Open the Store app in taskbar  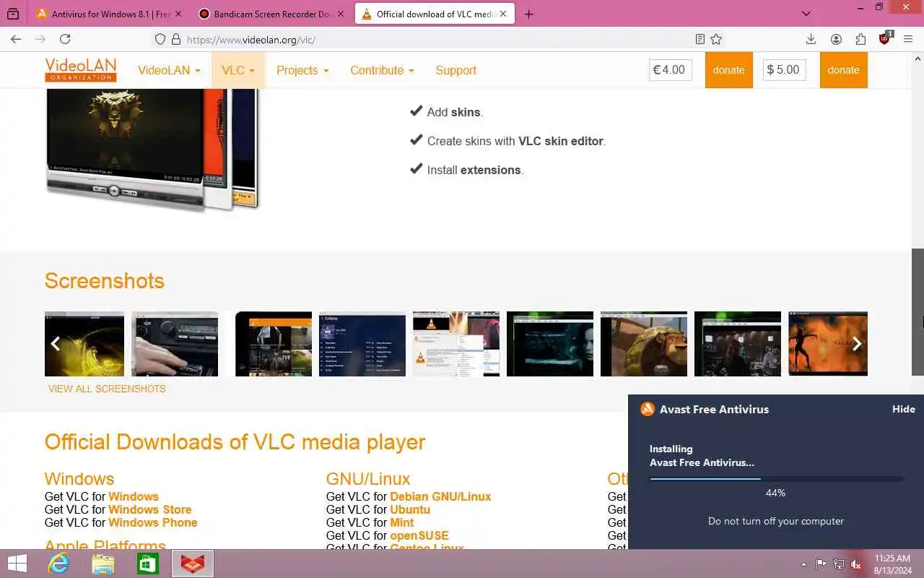[147, 564]
